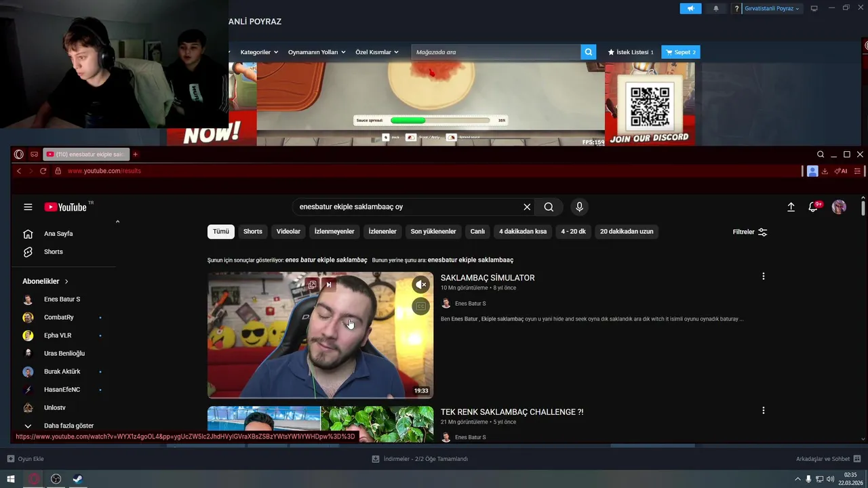Open the browser AI button
The width and height of the screenshot is (868, 488).
pos(841,171)
